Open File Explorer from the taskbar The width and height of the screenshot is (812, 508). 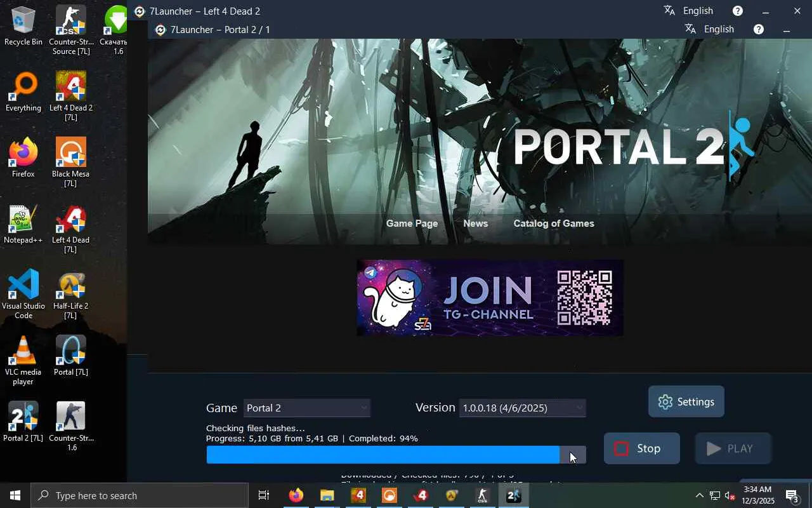click(x=327, y=495)
